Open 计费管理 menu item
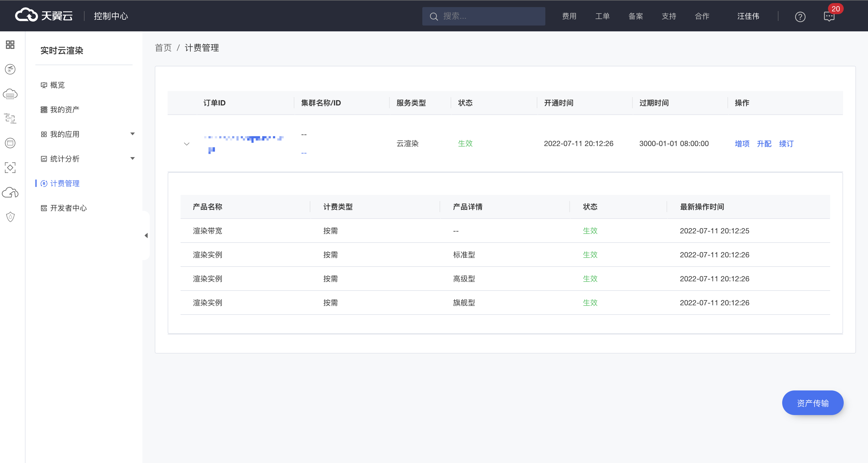This screenshot has width=868, height=463. click(65, 184)
